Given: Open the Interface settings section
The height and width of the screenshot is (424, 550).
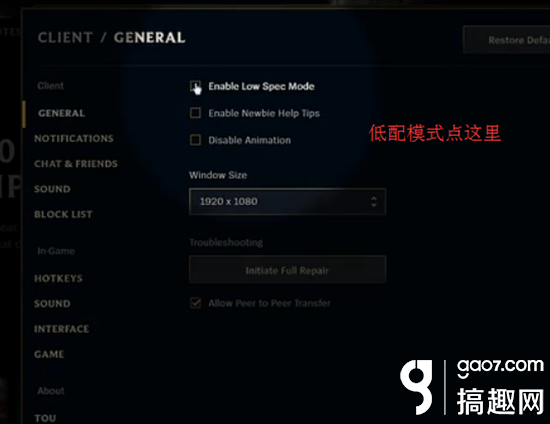Looking at the screenshot, I should (x=61, y=329).
